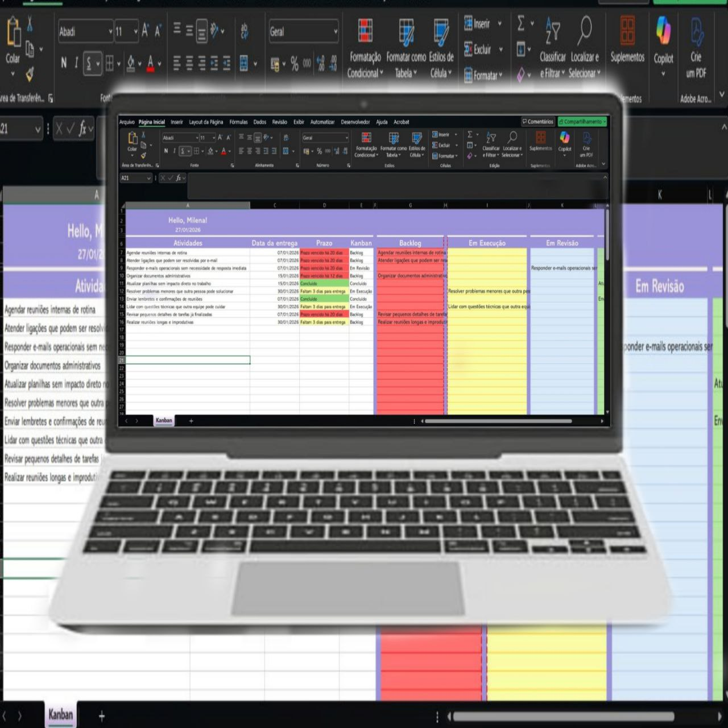This screenshot has width=728, height=728.
Task: Toggle italic (I) in large background ribbon
Action: 76,63
